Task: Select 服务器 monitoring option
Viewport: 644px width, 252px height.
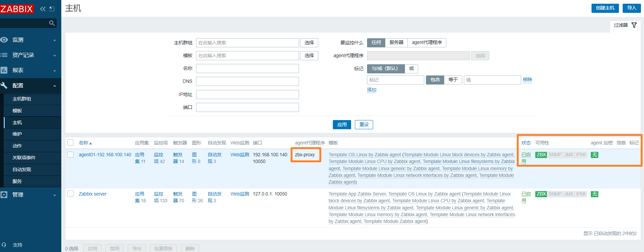Action: pyautogui.click(x=396, y=43)
